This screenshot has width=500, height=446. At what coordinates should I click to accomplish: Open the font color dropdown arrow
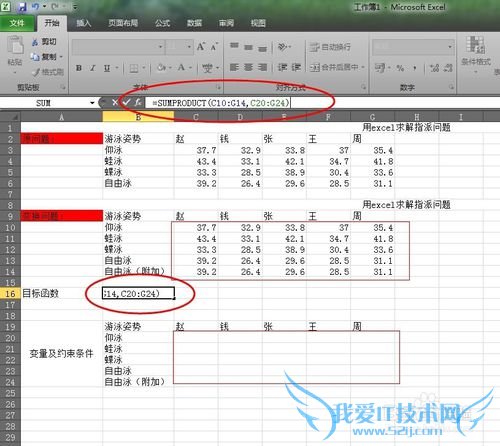(191, 68)
